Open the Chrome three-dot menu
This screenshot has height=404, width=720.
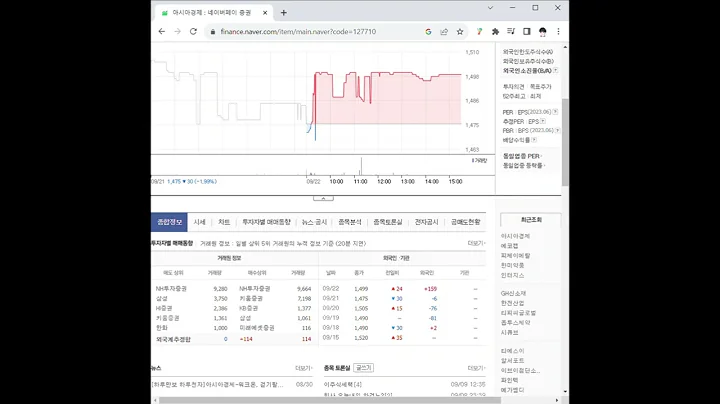[x=558, y=31]
